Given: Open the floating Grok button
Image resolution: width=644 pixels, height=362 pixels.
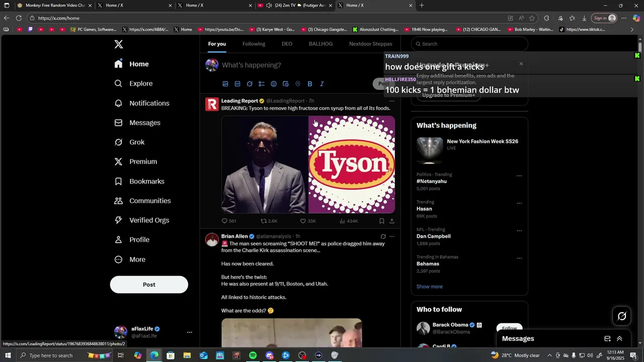Looking at the screenshot, I should point(622,316).
